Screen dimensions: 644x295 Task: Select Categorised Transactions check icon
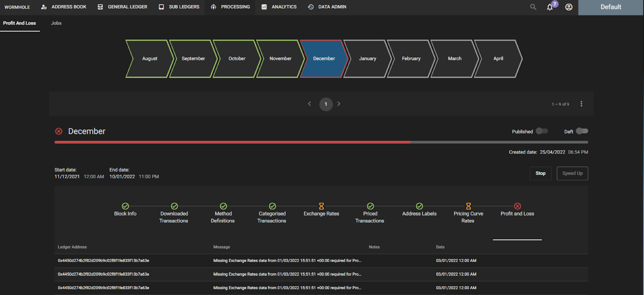pyautogui.click(x=272, y=206)
